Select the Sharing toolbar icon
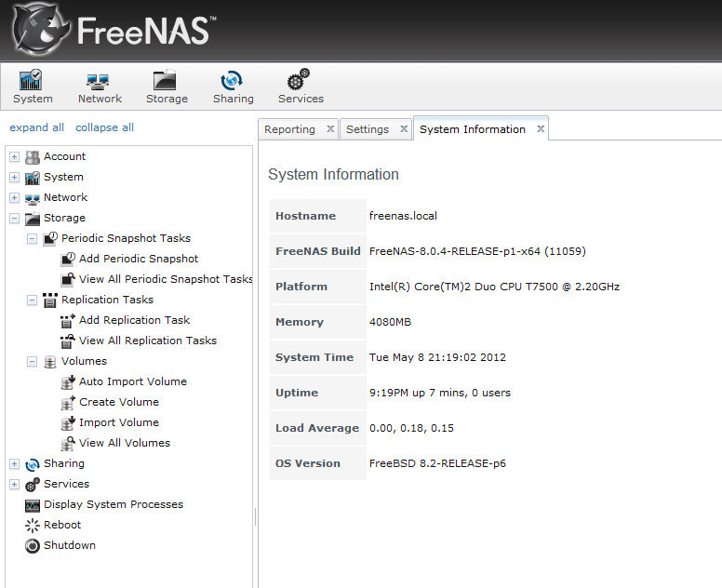 coord(233,81)
